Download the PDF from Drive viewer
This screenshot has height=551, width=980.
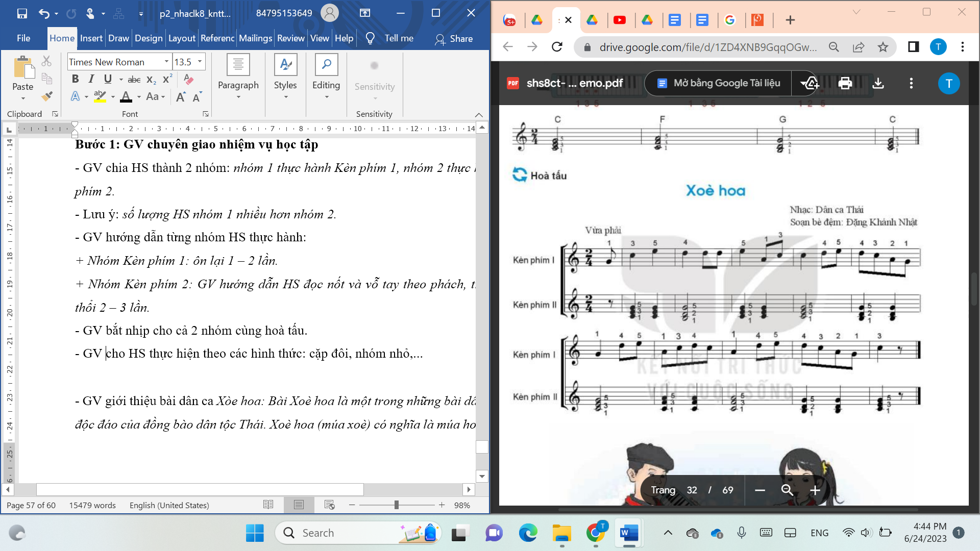(878, 83)
